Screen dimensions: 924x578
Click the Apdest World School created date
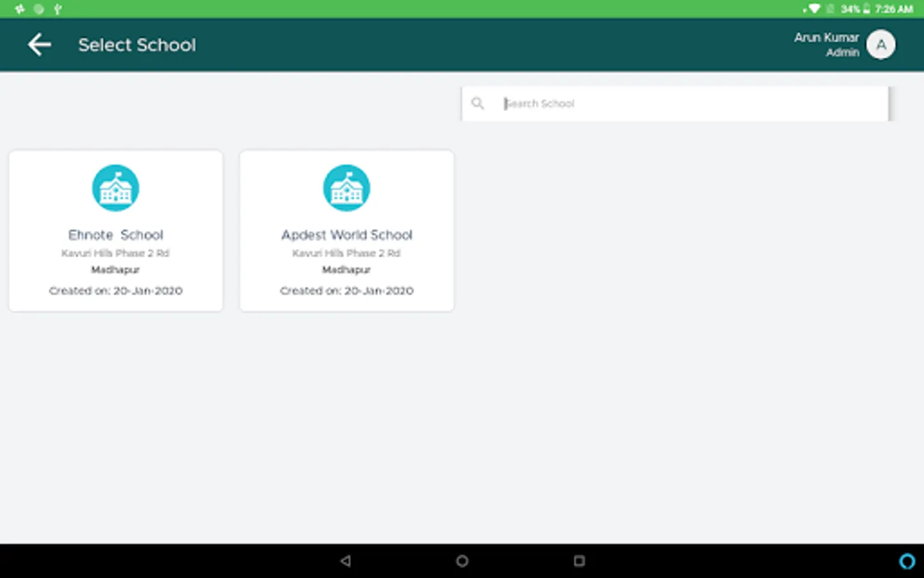click(346, 291)
